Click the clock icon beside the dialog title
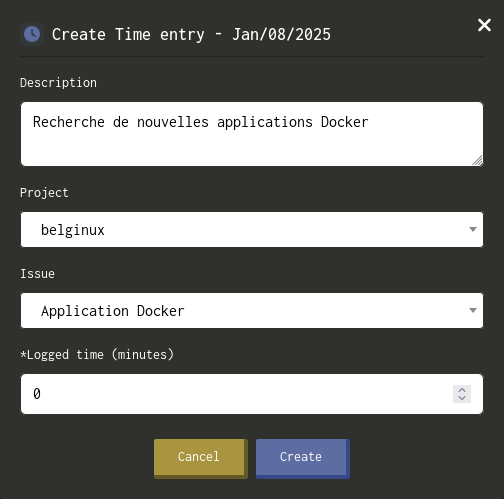Image resolution: width=504 pixels, height=499 pixels. coord(32,34)
